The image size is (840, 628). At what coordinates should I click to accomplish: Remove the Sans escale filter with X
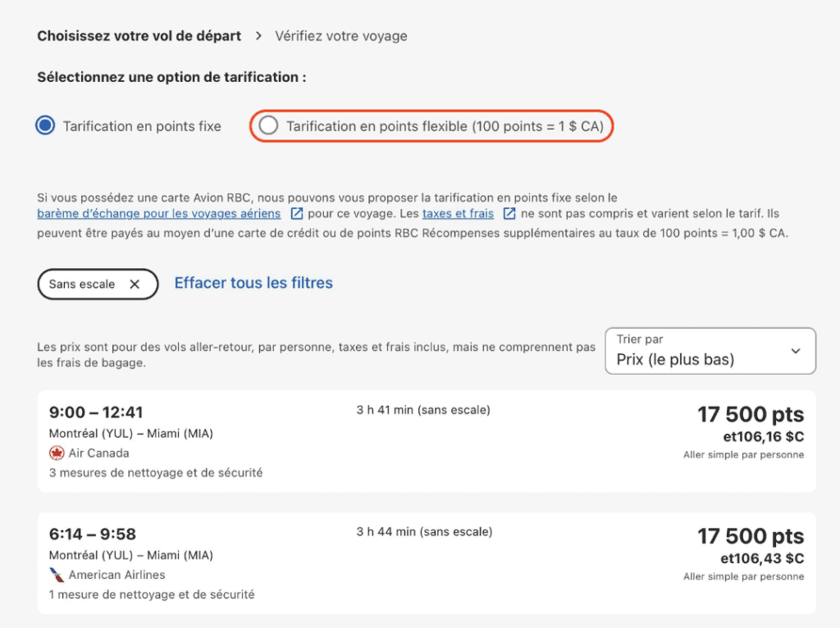135,284
